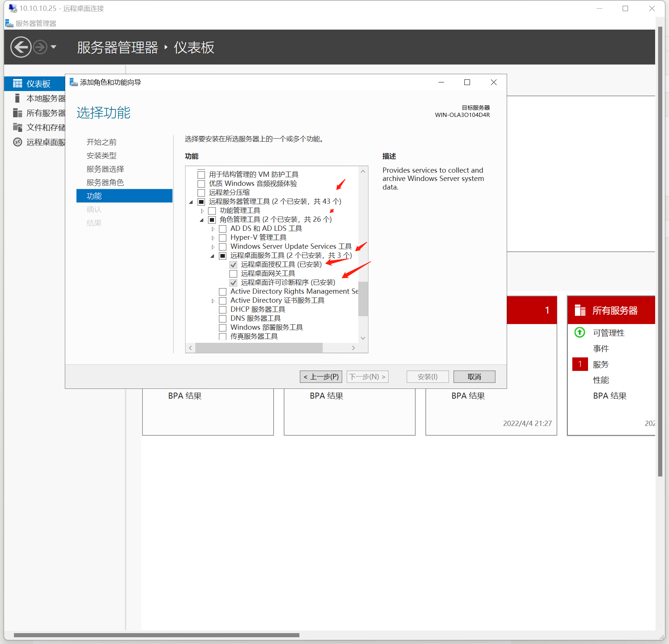This screenshot has width=669, height=644.
Task: Go to 服务器选择 wizard step
Action: tap(105, 169)
